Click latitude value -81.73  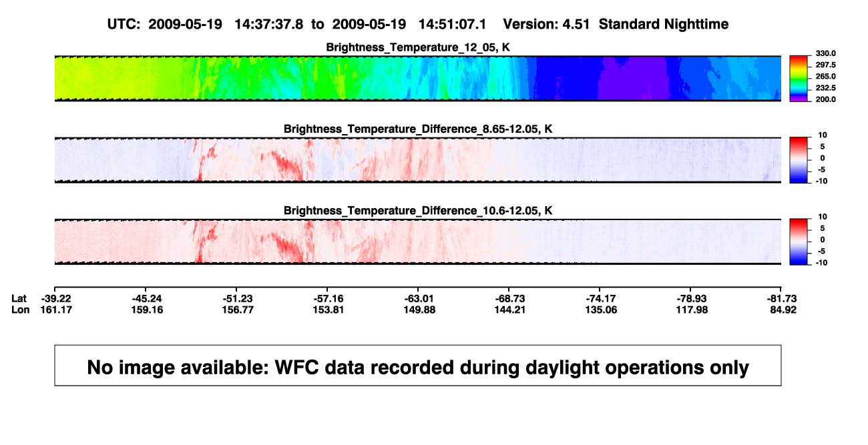click(x=782, y=298)
